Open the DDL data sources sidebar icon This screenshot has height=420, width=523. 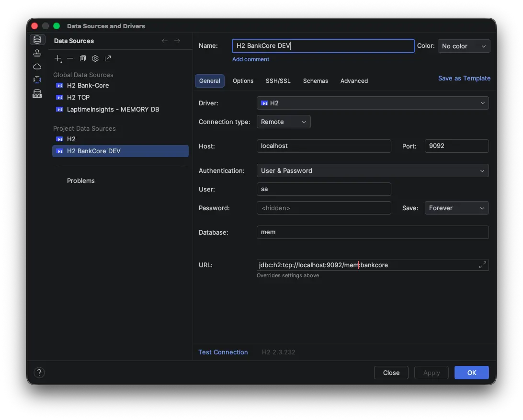(x=37, y=94)
